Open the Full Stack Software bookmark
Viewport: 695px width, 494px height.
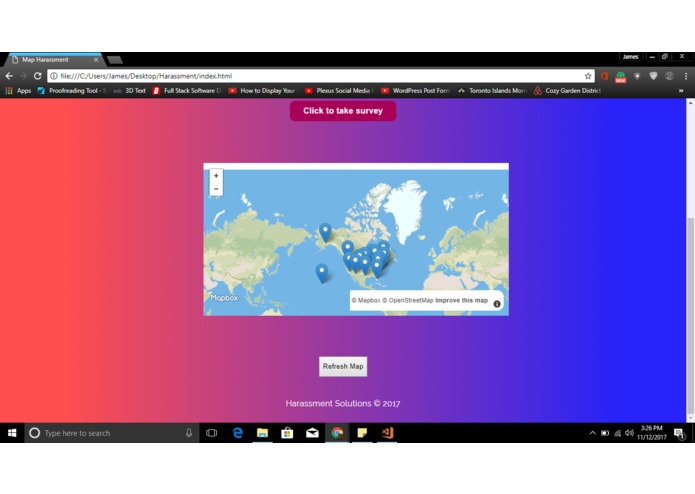[187, 91]
